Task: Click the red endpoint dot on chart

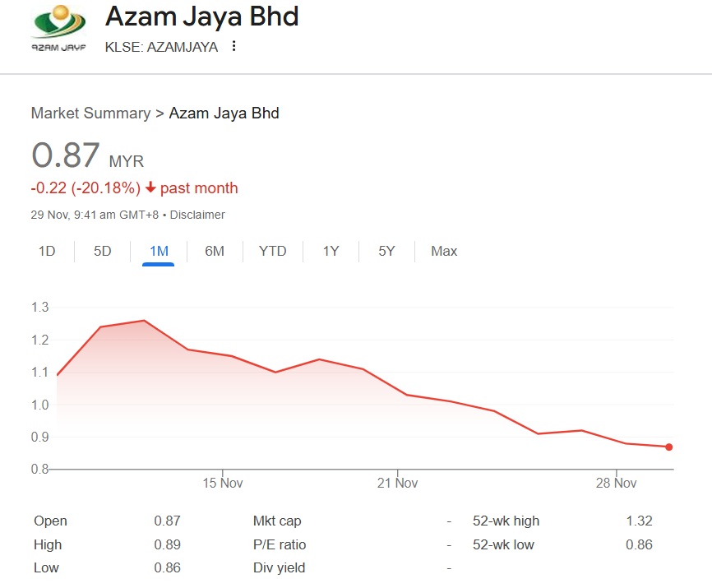Action: (669, 447)
